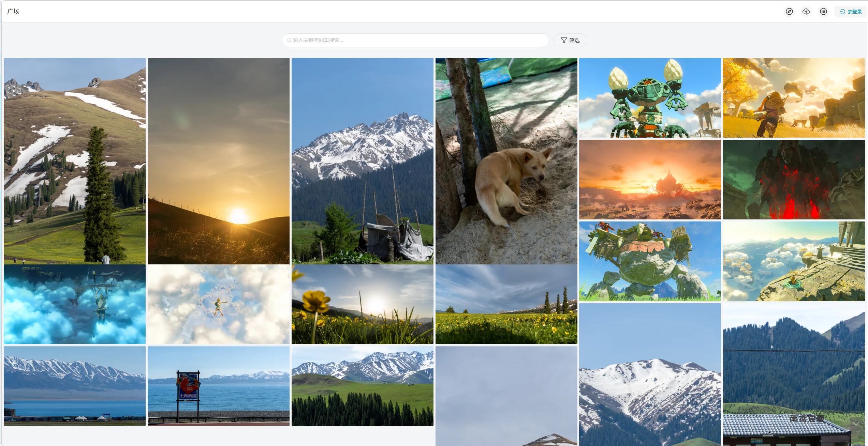This screenshot has height=446, width=868.
Task: Open the yellow flower closeup photo
Action: (x=362, y=304)
